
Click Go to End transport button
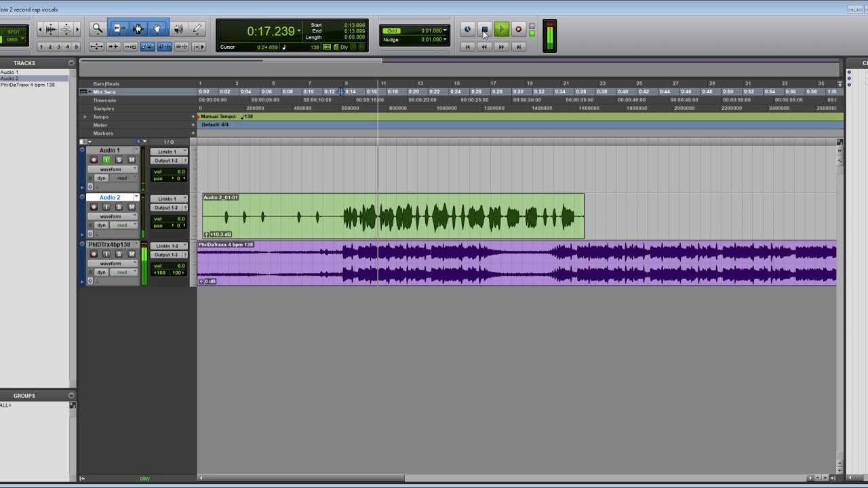(518, 47)
